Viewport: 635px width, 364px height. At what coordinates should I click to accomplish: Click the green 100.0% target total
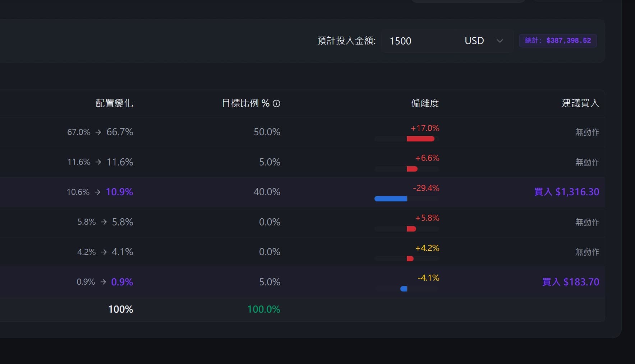pos(264,309)
